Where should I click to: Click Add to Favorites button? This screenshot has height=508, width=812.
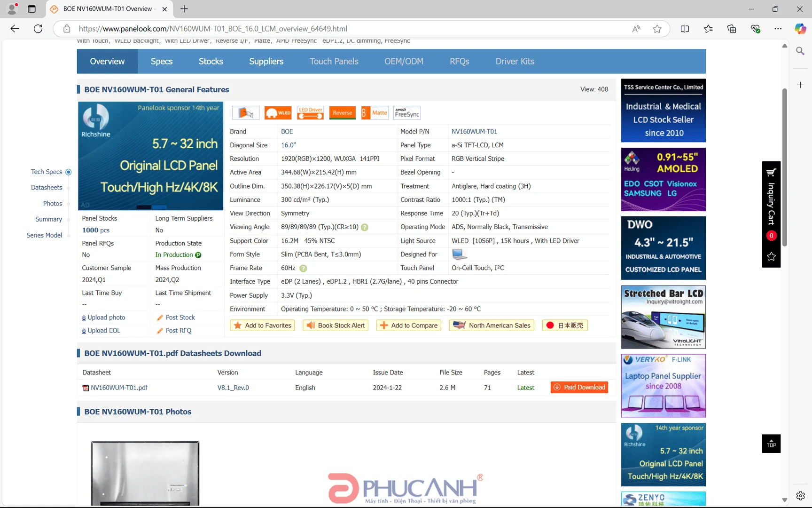click(262, 325)
